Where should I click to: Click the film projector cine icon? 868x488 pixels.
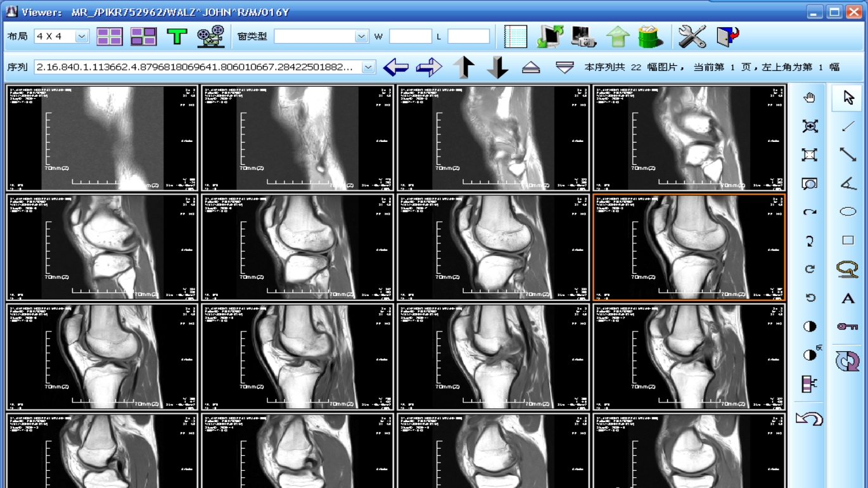pyautogui.click(x=211, y=37)
